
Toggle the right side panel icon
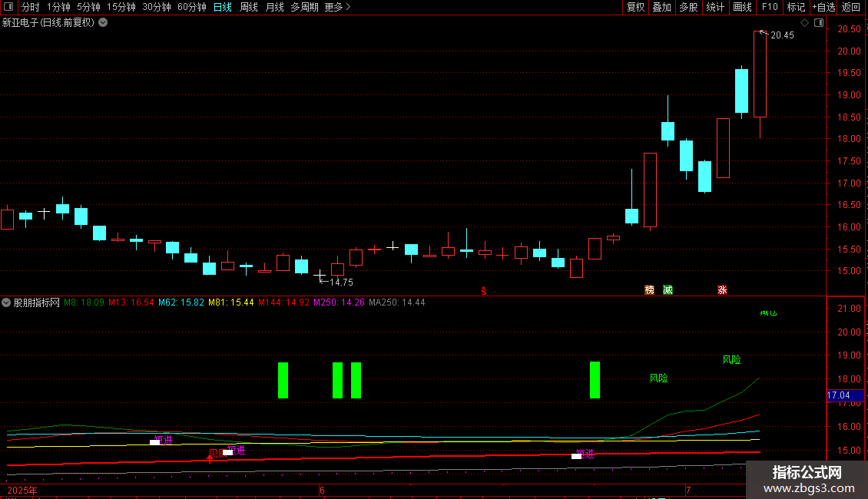[x=819, y=23]
